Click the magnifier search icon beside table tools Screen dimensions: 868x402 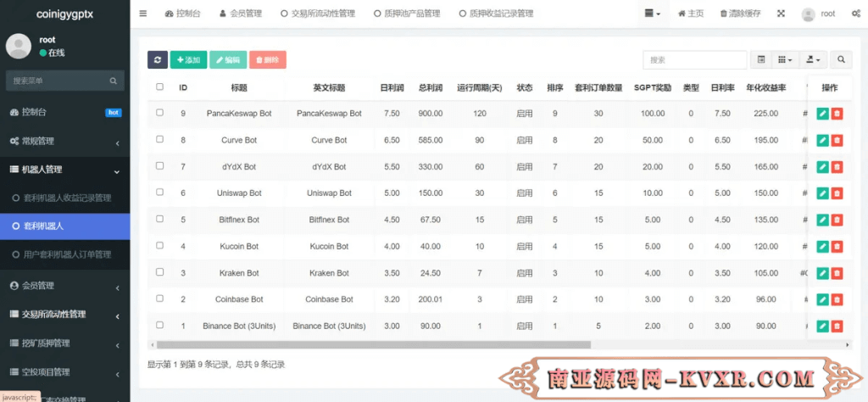coord(841,60)
